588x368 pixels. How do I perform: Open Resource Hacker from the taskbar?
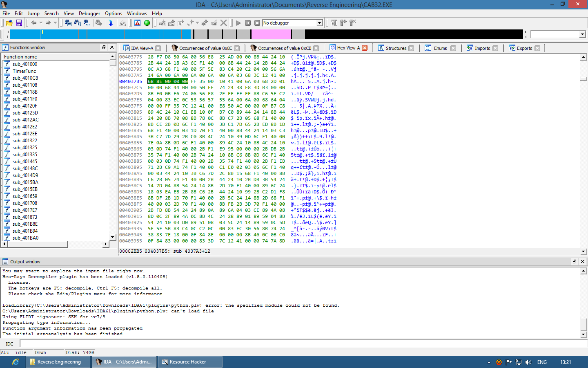click(190, 362)
